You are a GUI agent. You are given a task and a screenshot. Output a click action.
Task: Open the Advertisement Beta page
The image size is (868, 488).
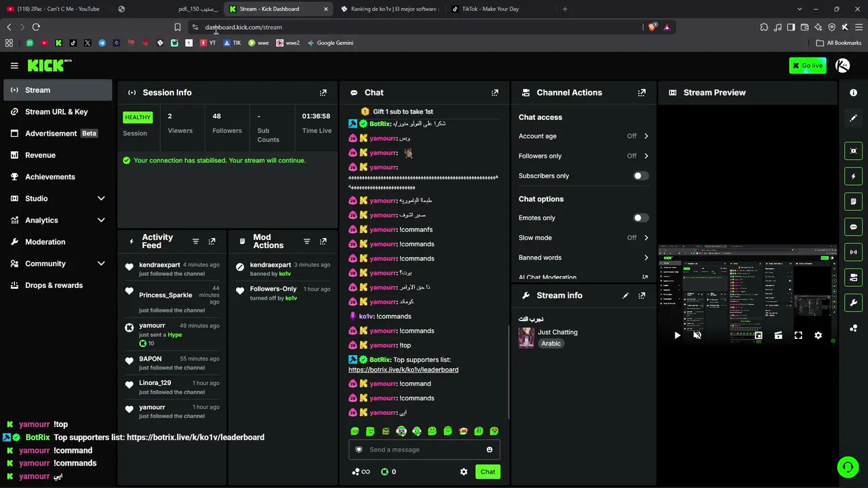[x=58, y=134]
